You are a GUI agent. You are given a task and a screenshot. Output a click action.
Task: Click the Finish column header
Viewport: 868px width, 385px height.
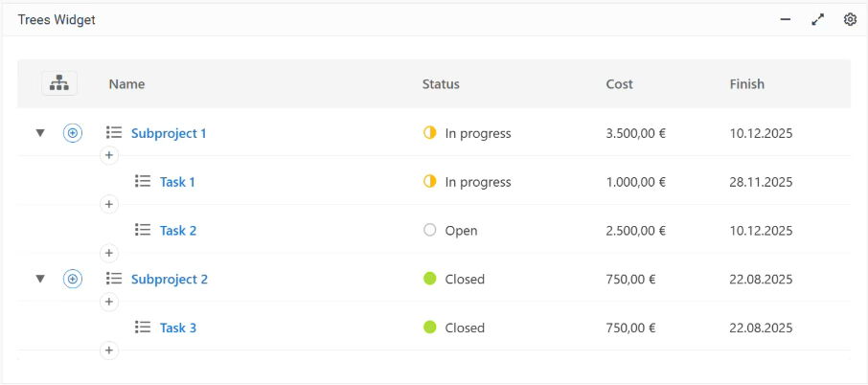pyautogui.click(x=746, y=83)
